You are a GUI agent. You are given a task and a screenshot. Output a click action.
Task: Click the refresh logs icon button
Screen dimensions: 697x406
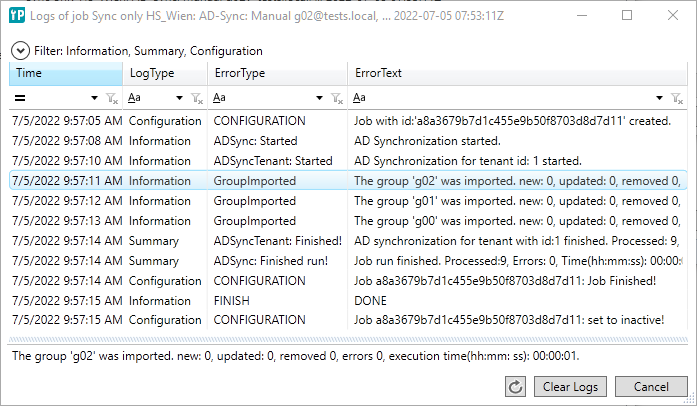tap(516, 387)
